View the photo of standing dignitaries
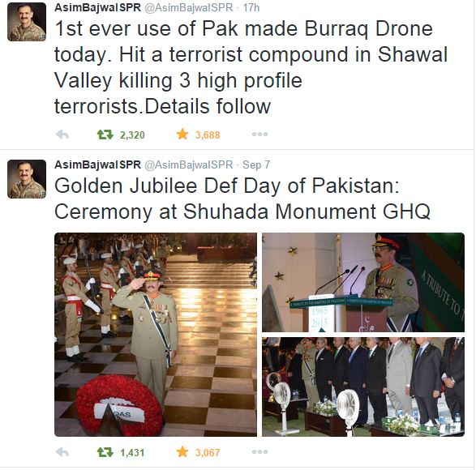This screenshot has width=476, height=470. coord(363,387)
